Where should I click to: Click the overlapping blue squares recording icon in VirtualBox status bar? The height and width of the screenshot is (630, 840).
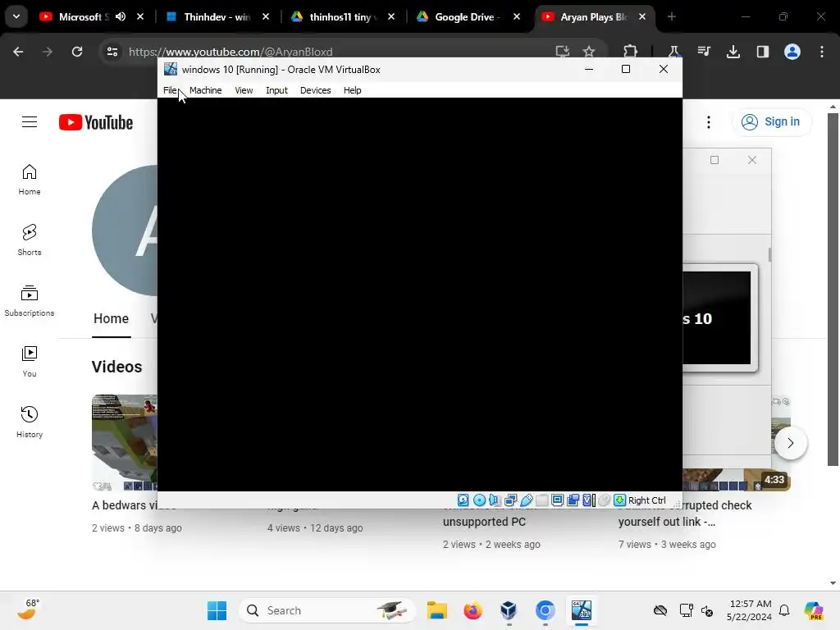tap(573, 500)
